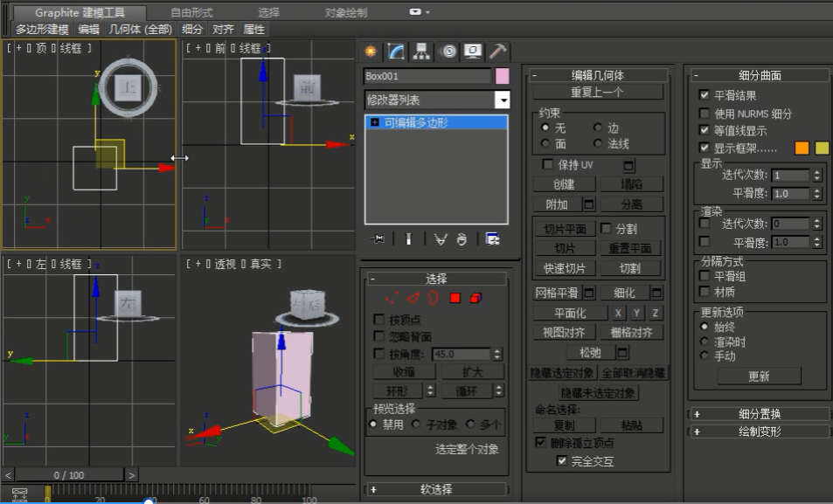
Task: Select the 边 constraint radio button
Action: (595, 125)
